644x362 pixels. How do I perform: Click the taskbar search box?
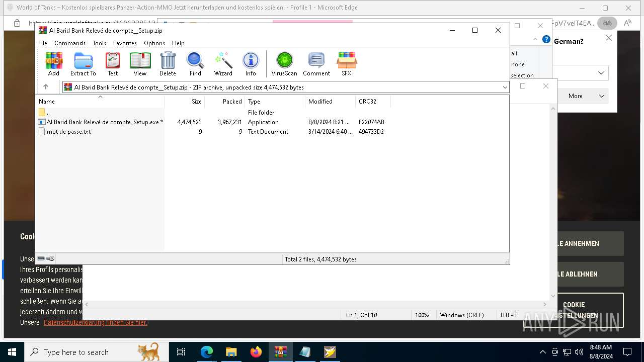click(96, 352)
